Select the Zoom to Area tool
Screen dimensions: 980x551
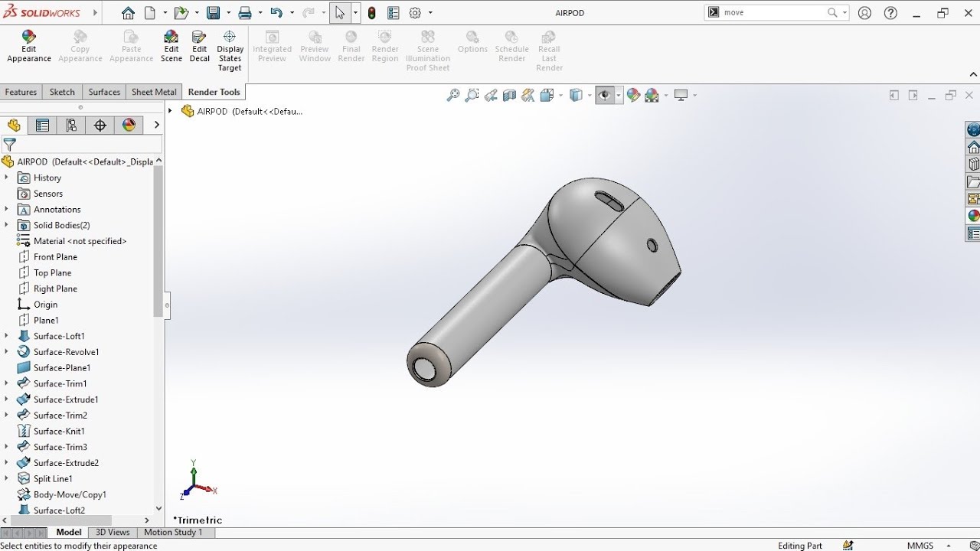[472, 95]
